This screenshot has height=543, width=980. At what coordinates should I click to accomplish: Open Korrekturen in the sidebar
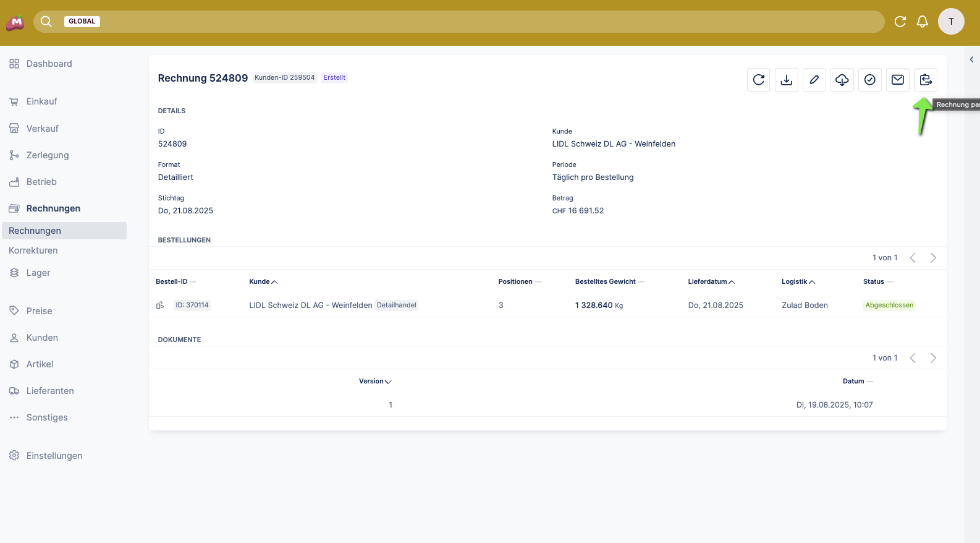click(33, 250)
